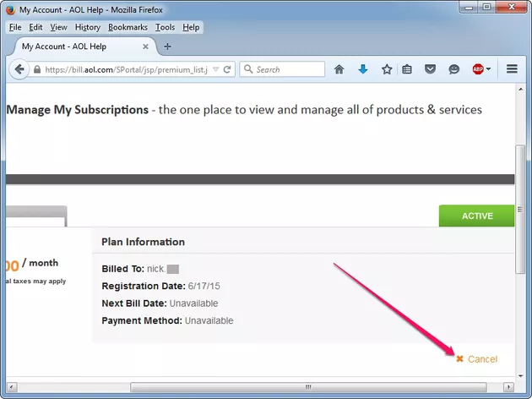Open the History menu
The width and height of the screenshot is (532, 399).
pyautogui.click(x=88, y=27)
